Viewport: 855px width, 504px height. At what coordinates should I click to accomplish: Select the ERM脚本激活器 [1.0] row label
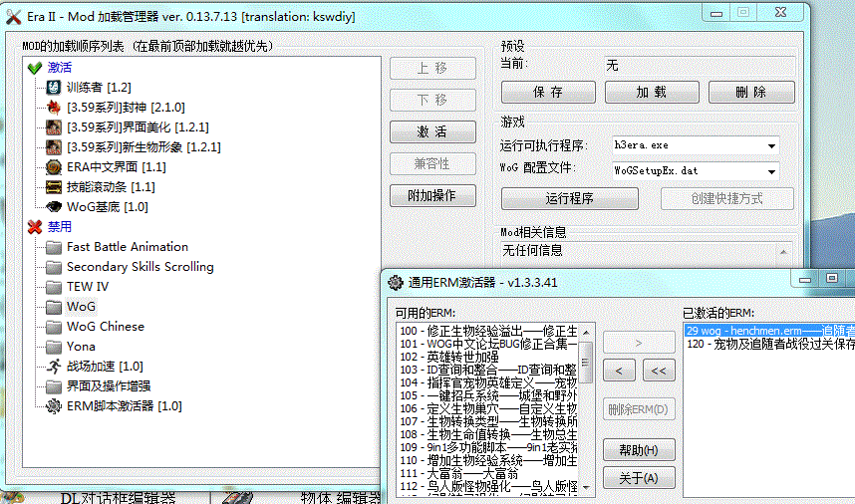pos(125,406)
